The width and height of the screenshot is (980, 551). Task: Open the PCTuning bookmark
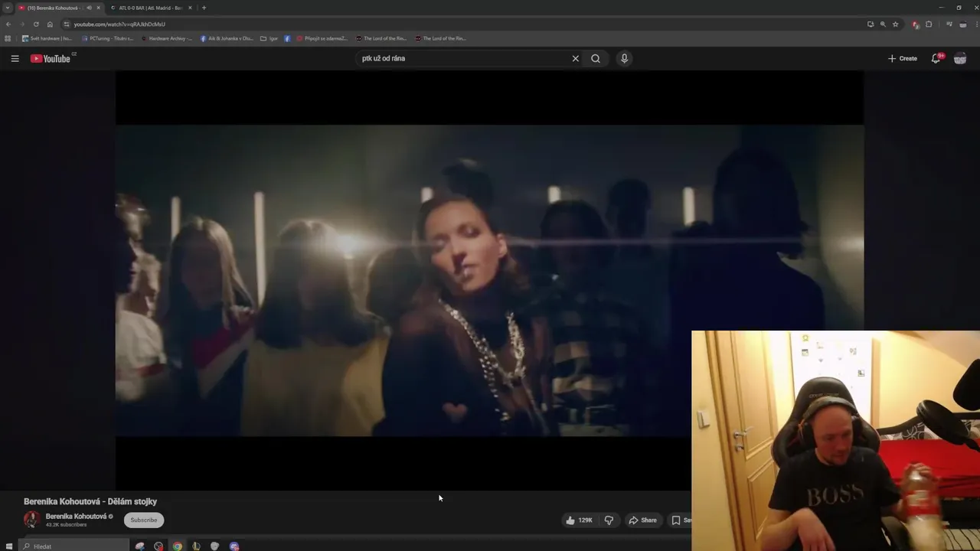click(x=107, y=38)
